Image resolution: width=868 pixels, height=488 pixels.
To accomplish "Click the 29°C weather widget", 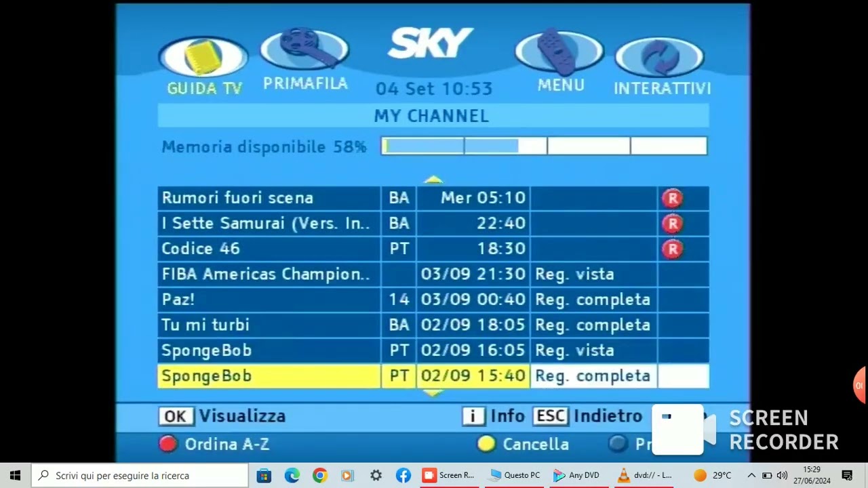I will 713,475.
